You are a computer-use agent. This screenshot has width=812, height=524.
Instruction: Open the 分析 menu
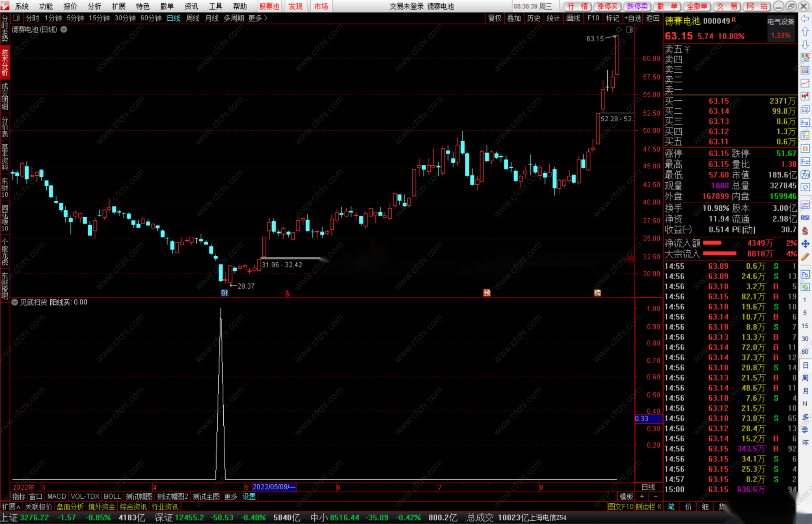click(x=94, y=6)
